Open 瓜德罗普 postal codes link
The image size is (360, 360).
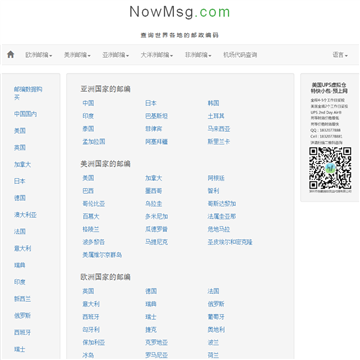click(156, 229)
